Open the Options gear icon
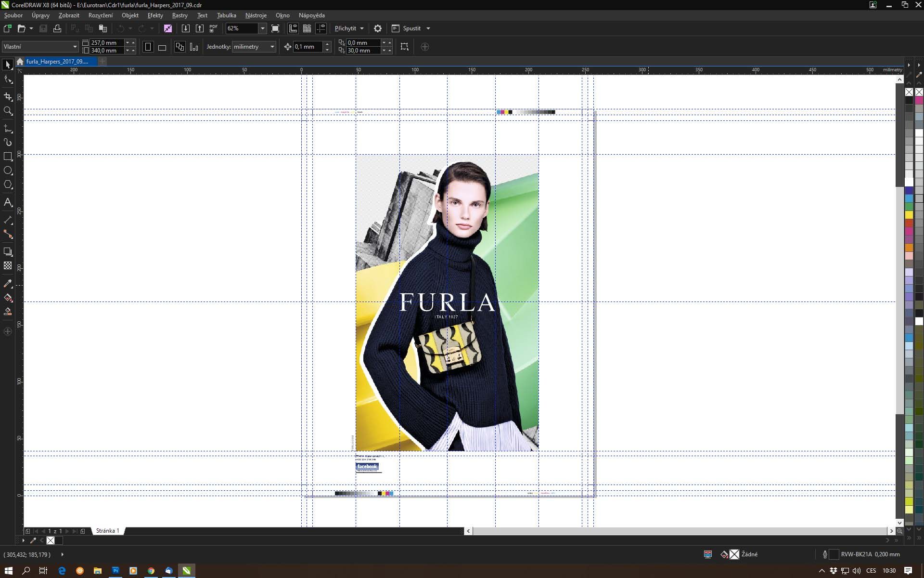 tap(378, 28)
